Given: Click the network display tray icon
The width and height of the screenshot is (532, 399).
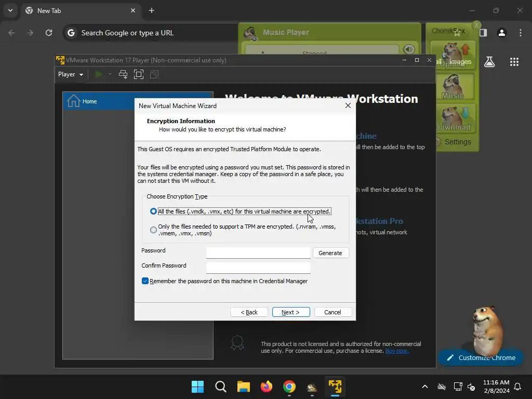Looking at the screenshot, I should (x=458, y=387).
